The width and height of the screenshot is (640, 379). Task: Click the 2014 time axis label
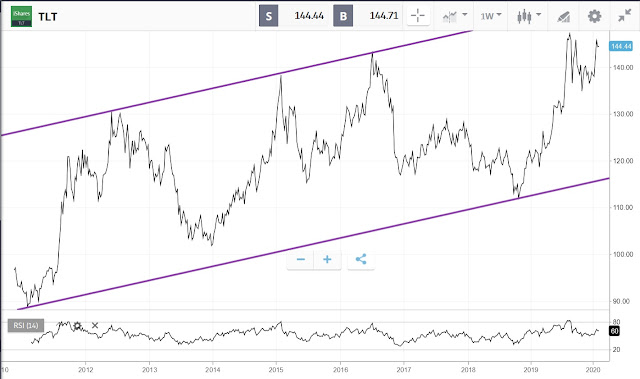pos(213,370)
